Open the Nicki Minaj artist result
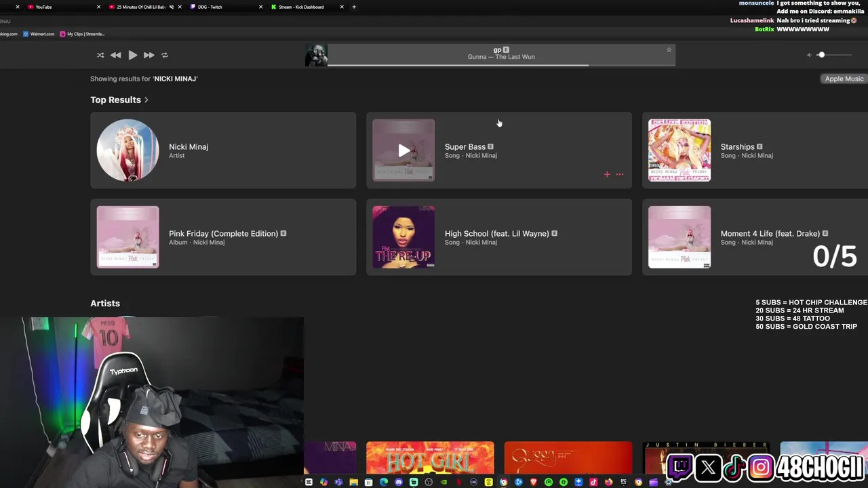Screen dimensions: 868x488 [x=223, y=150]
